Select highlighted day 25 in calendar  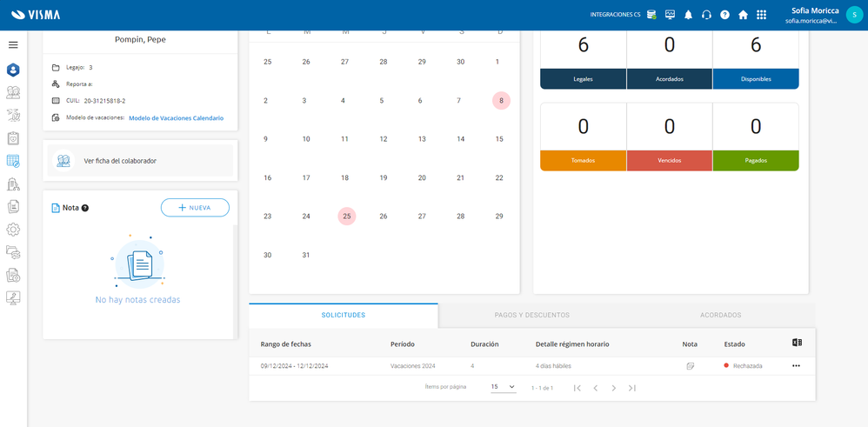pyautogui.click(x=346, y=217)
